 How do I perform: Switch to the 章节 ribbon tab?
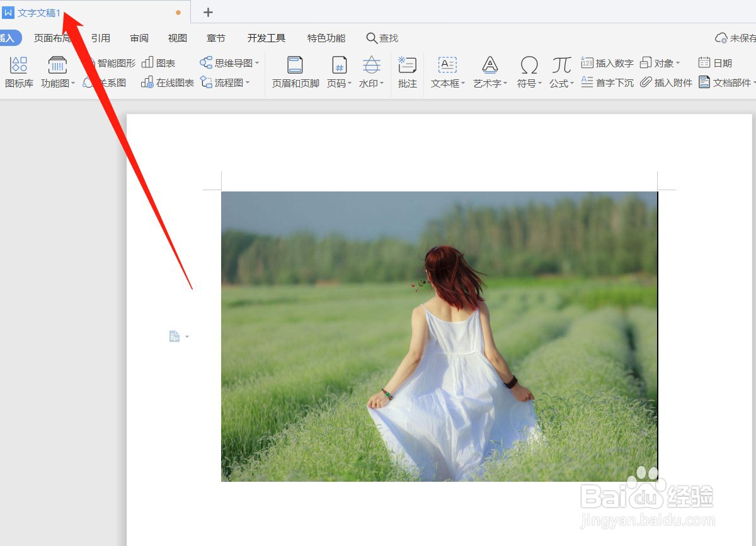click(216, 38)
